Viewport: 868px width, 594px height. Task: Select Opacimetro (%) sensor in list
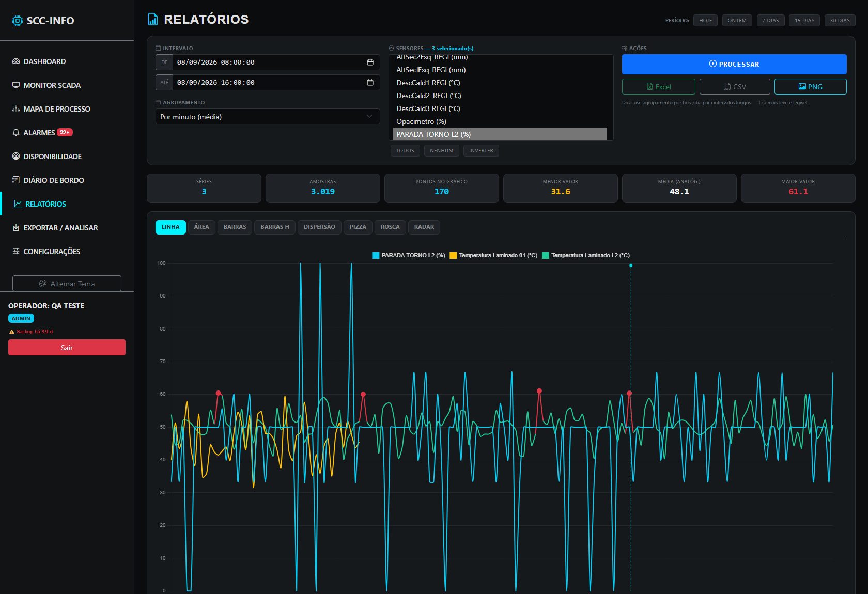500,121
